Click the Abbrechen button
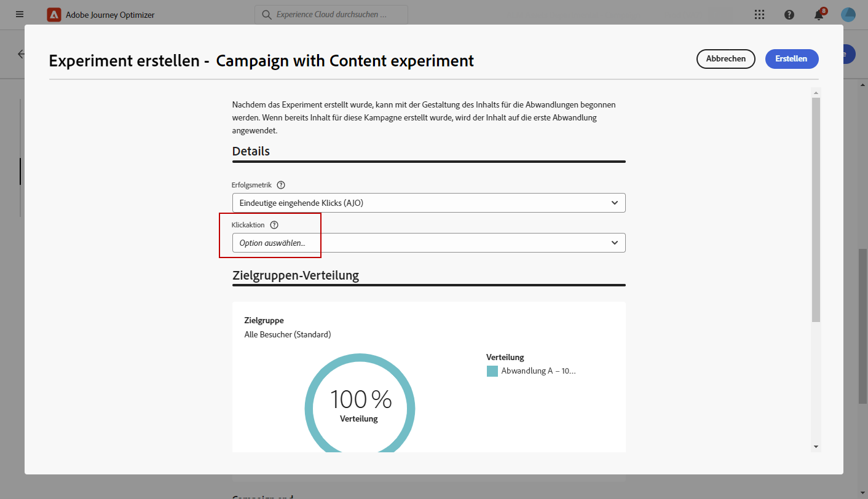The height and width of the screenshot is (499, 868). click(x=725, y=59)
